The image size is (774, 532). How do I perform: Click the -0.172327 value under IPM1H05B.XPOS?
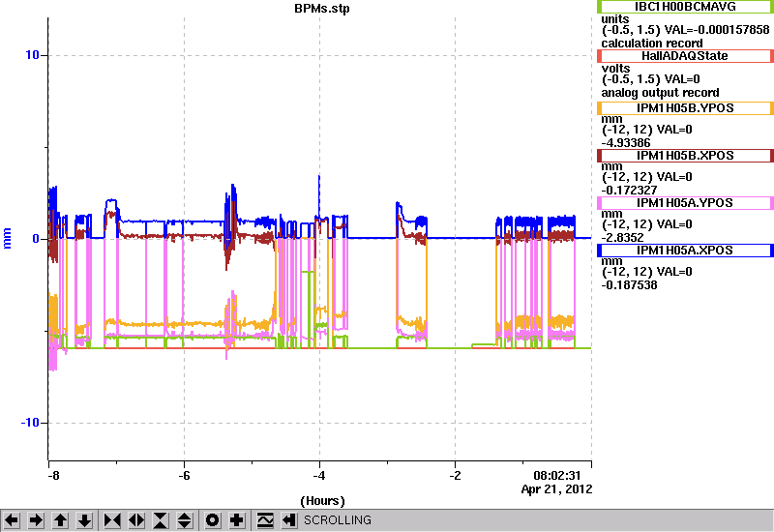[630, 191]
